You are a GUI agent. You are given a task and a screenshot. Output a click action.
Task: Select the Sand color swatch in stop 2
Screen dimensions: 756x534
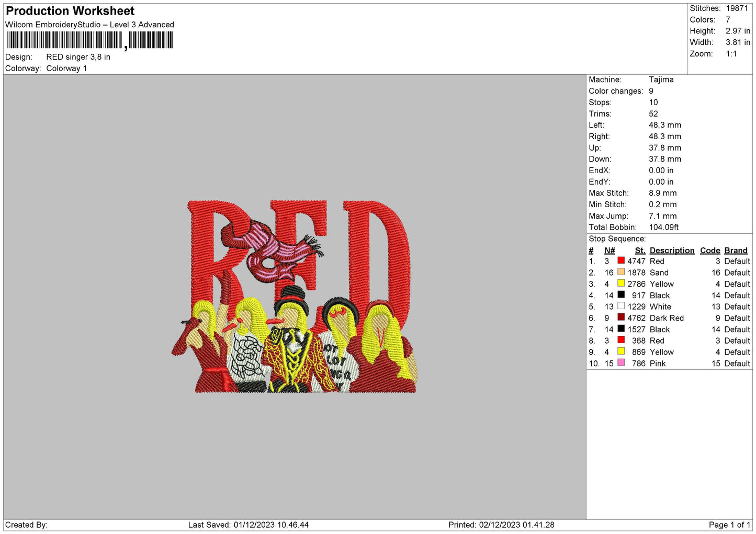(621, 272)
